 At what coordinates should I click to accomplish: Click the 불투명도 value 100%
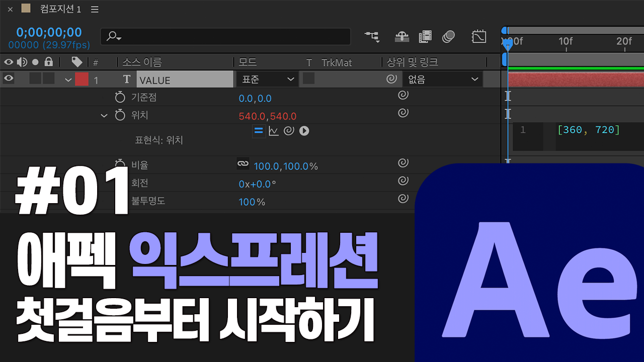click(x=252, y=202)
